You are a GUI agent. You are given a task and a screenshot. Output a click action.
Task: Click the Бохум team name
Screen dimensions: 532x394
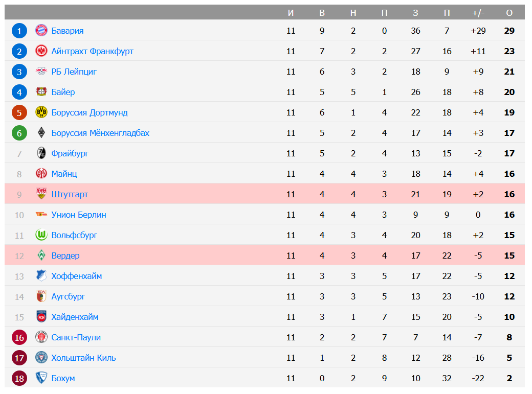(63, 378)
